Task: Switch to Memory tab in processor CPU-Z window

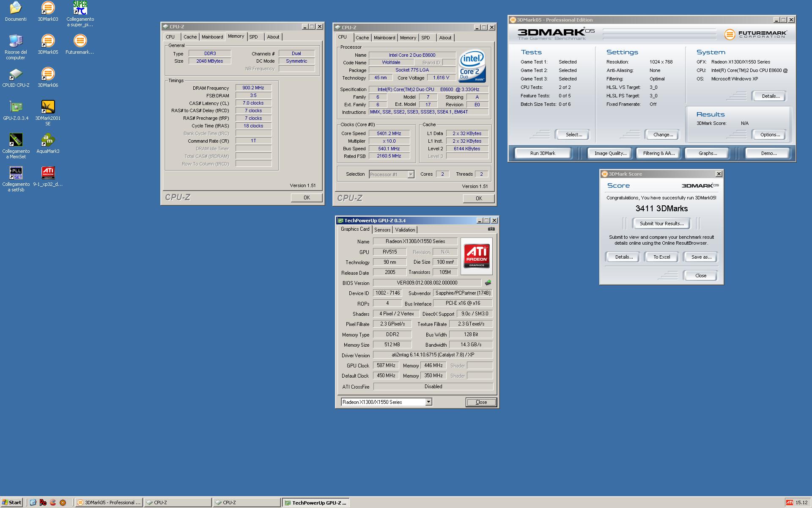Action: point(408,38)
